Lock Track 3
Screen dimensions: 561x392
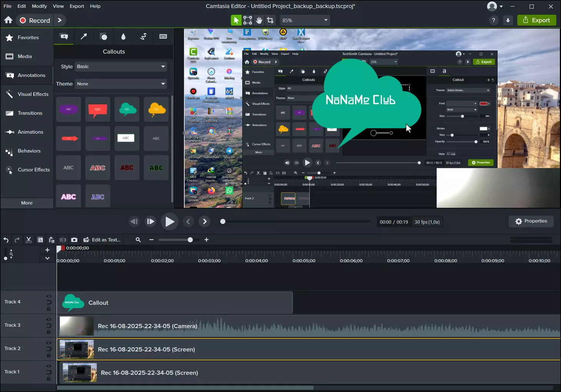49,332
